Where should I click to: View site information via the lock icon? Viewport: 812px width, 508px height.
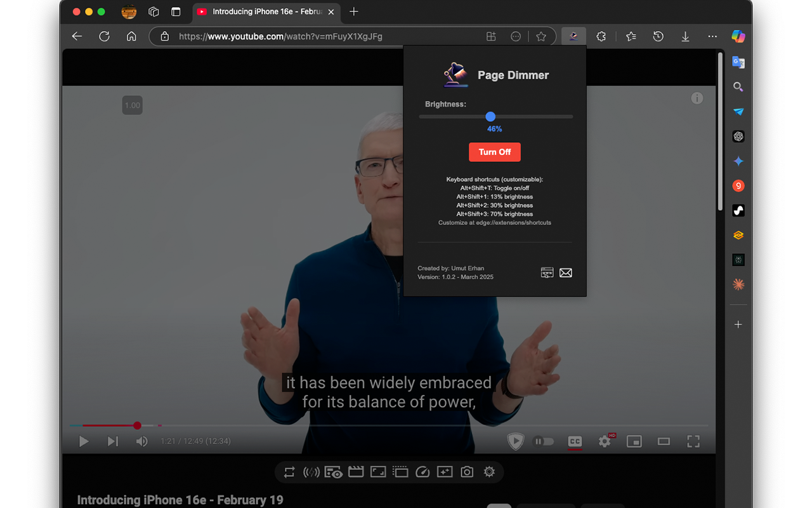(165, 37)
